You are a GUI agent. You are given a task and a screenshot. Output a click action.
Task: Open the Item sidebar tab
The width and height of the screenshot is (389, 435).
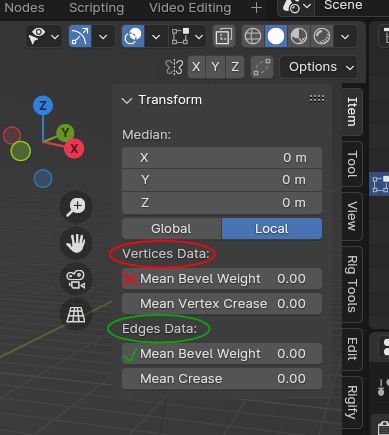pos(352,112)
